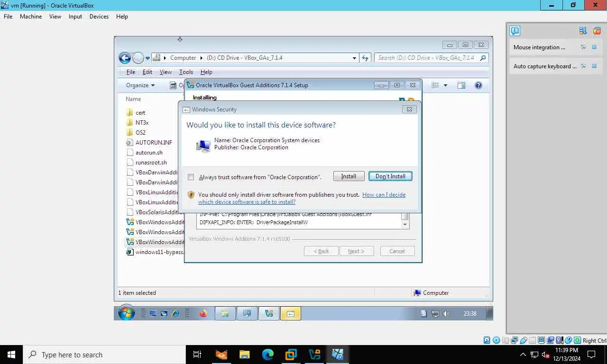Viewport: 607px width, 364px height.
Task: Open host Task View button
Action: pos(197,354)
